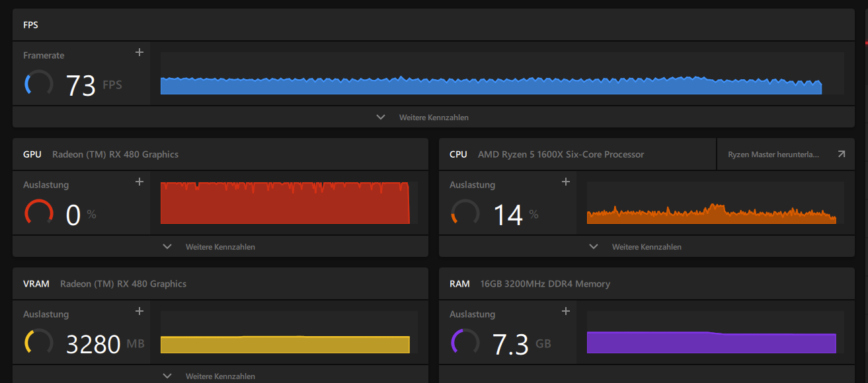Expand Weitere Kennzahlen under the VRAM section
Viewport: 868px width, 383px height.
coord(220,376)
